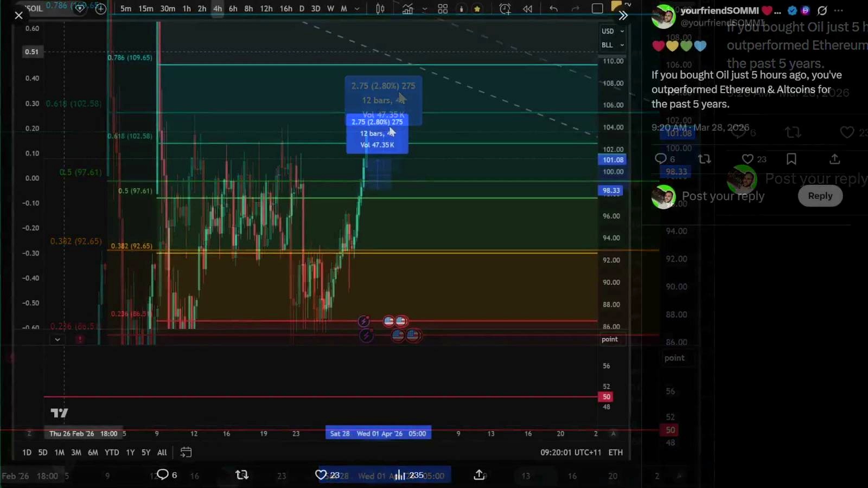Image resolution: width=868 pixels, height=488 pixels.
Task: Open the layout grid templates icon
Action: 443,9
